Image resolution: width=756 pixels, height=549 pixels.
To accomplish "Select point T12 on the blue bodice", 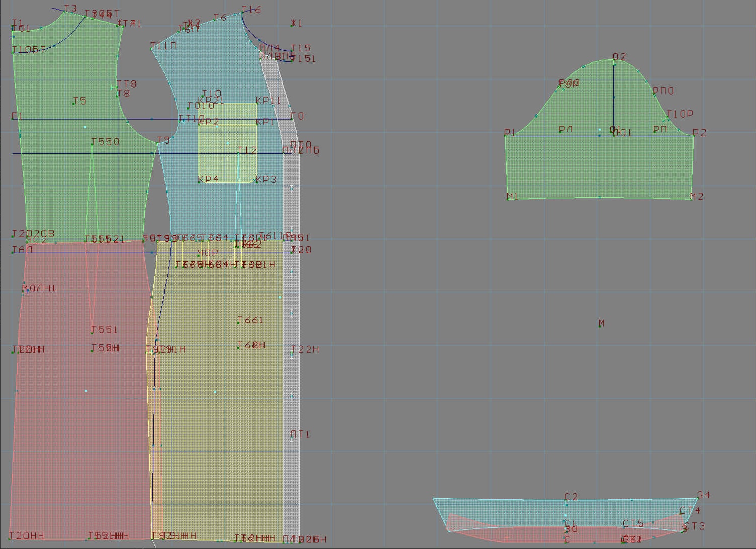I will pyautogui.click(x=238, y=153).
